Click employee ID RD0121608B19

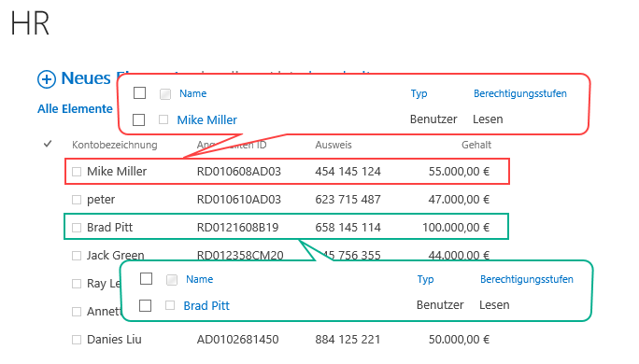(237, 227)
